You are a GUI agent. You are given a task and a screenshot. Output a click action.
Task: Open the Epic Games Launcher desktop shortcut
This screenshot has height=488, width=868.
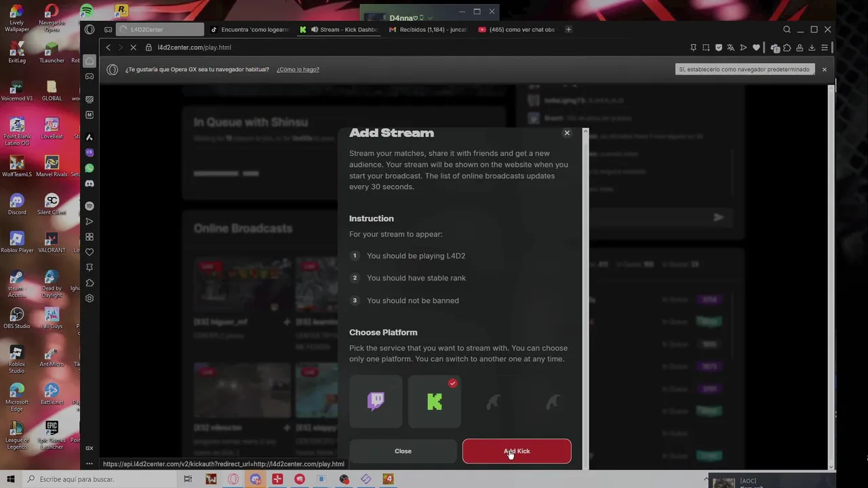[x=52, y=434]
